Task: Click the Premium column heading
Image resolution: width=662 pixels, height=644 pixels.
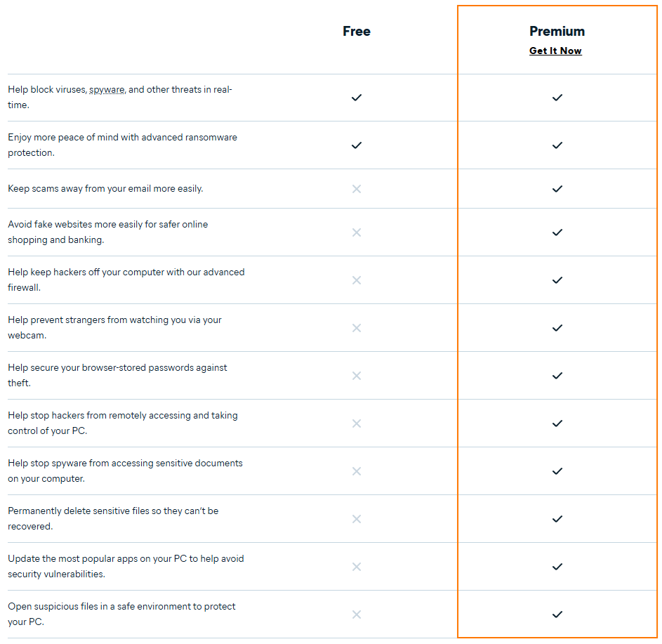Action: point(557,31)
